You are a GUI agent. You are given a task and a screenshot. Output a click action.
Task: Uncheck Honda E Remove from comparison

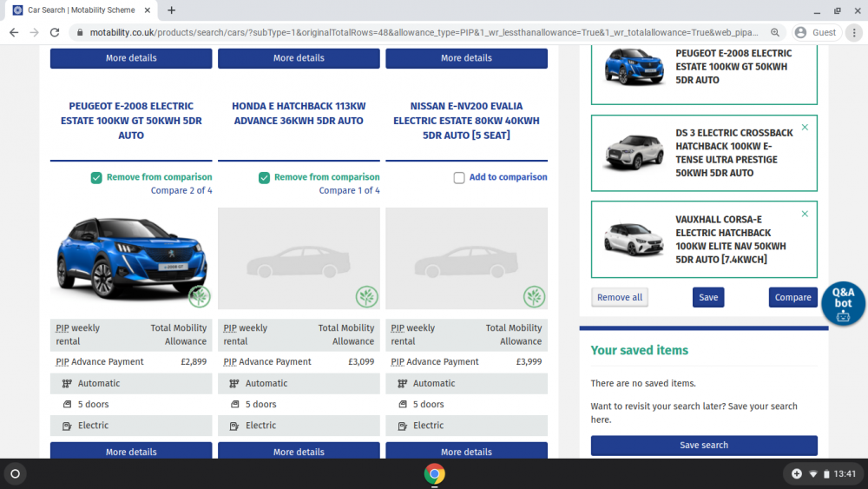tap(264, 177)
